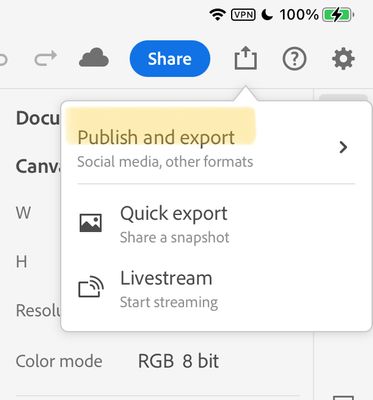Select the Social media, other formats subtitle
Viewport: 373px width, 400px height.
[165, 162]
